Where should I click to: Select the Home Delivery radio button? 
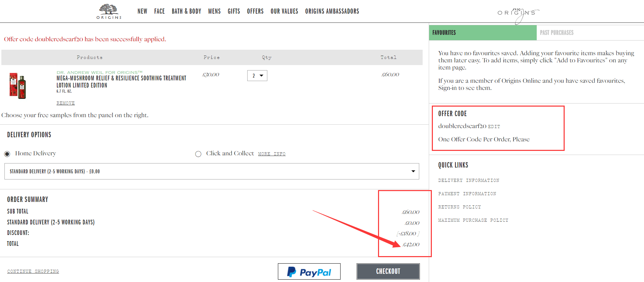coord(7,154)
